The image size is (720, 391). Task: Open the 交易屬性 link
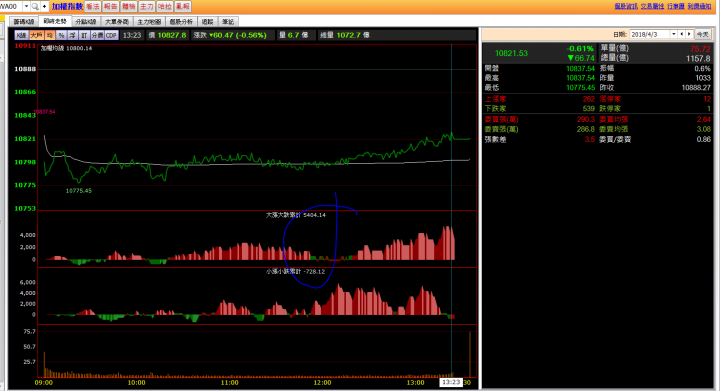(x=652, y=6)
